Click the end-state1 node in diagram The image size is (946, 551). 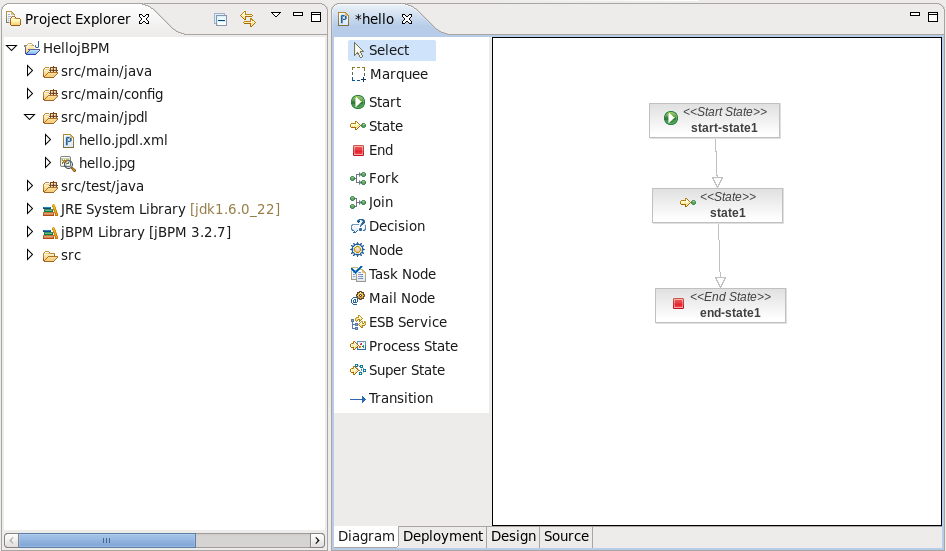(720, 306)
